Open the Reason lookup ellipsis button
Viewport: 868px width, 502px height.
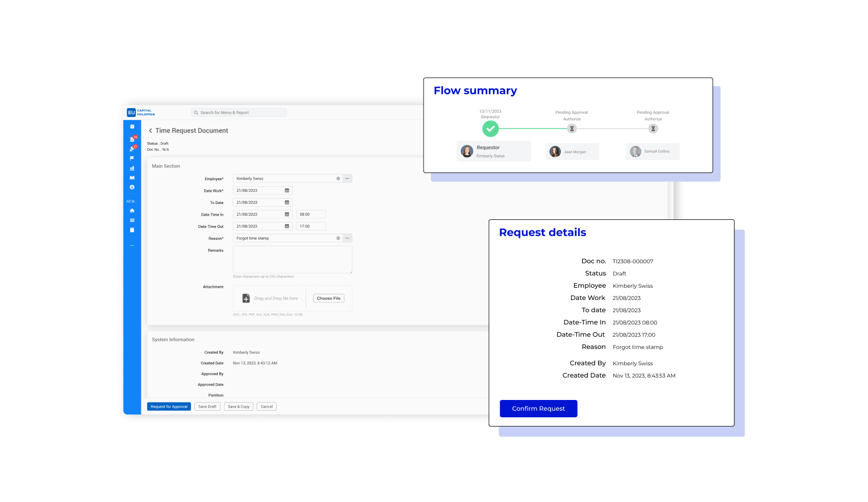[347, 238]
